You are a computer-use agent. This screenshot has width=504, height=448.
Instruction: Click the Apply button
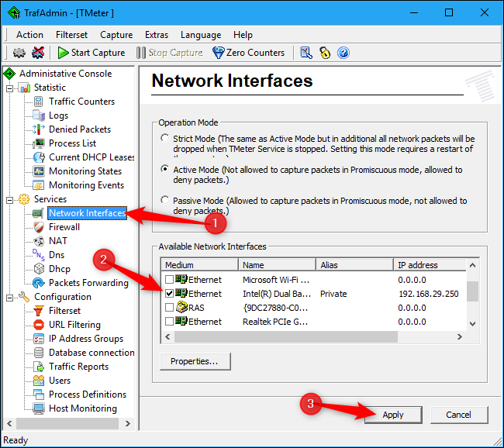[392, 415]
